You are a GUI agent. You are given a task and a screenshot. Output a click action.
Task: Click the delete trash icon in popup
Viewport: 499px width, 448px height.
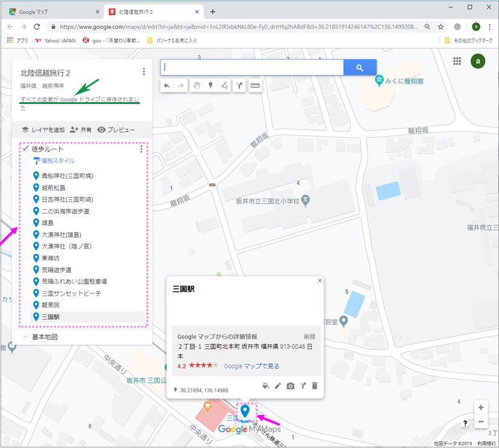[315, 386]
